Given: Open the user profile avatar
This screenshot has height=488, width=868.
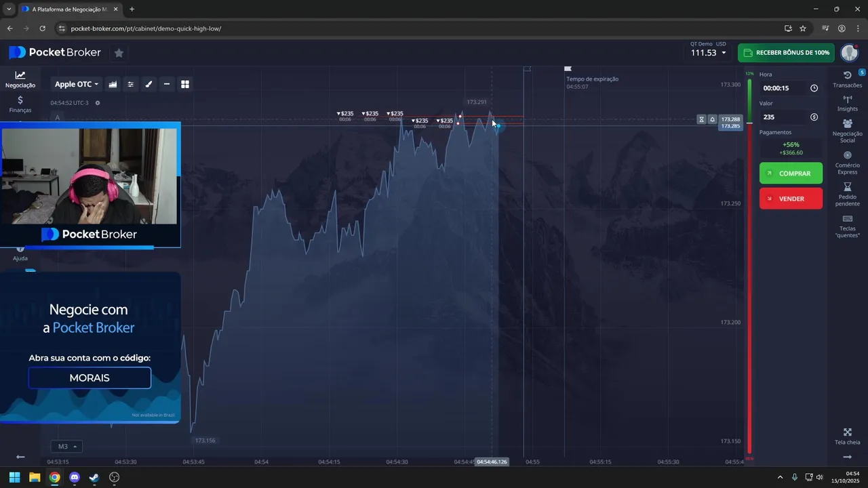Looking at the screenshot, I should tap(849, 52).
